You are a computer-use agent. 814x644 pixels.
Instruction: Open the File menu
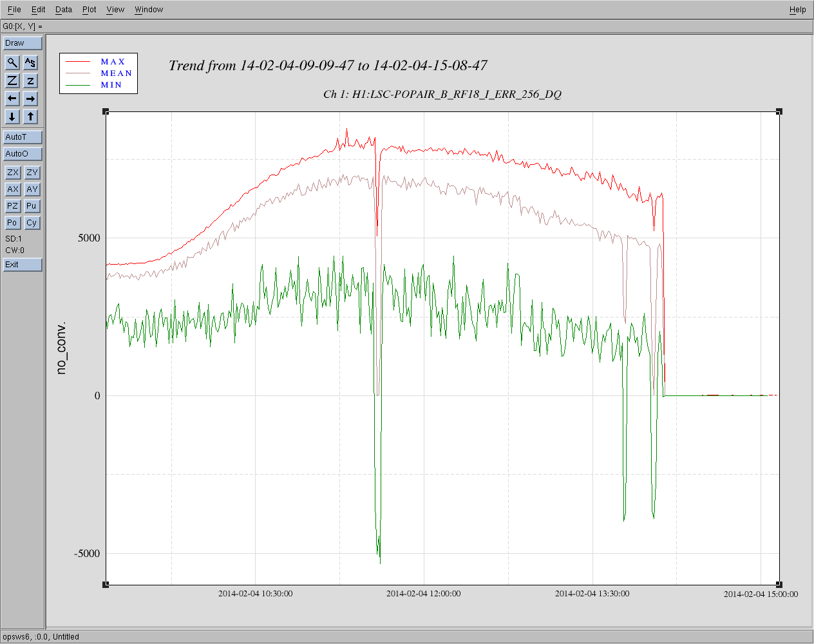(14, 10)
